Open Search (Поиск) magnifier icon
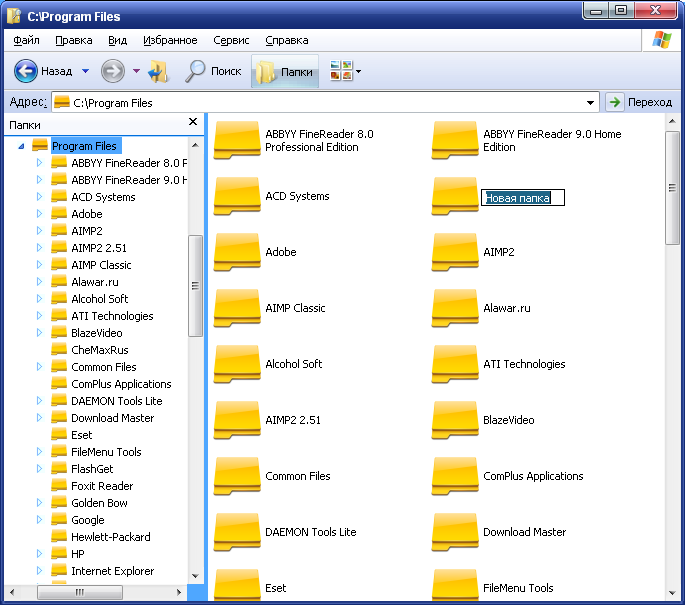Image resolution: width=685 pixels, height=605 pixels. pyautogui.click(x=196, y=71)
